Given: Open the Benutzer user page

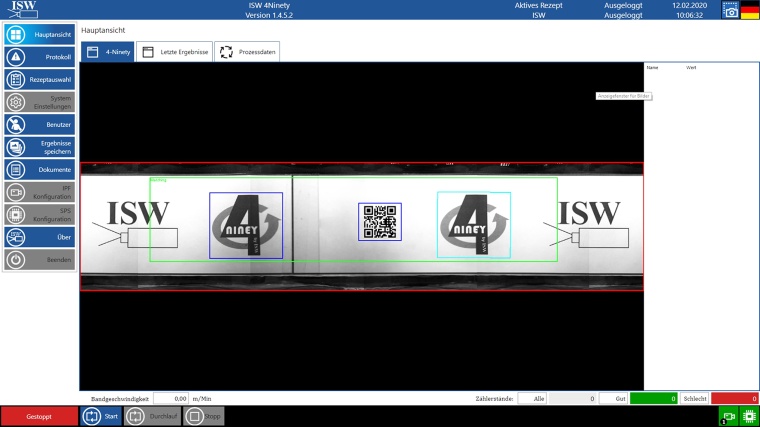Looking at the screenshot, I should pos(39,125).
